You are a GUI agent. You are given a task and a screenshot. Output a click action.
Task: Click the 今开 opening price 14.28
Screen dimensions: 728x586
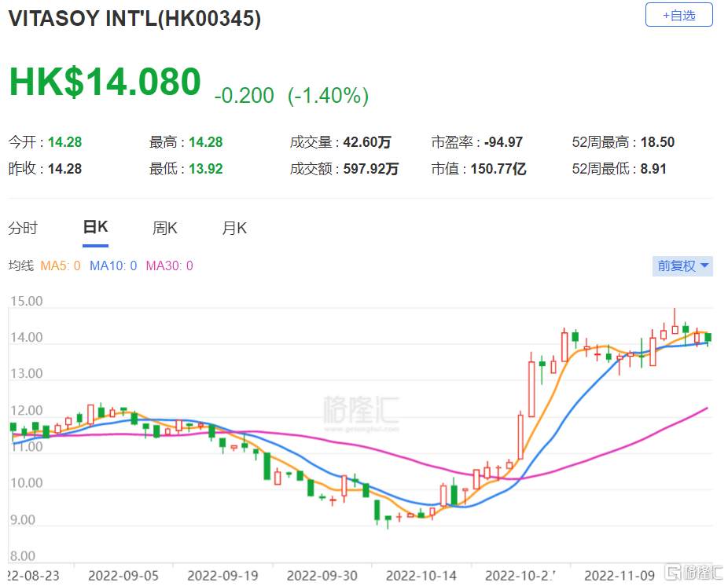click(65, 142)
